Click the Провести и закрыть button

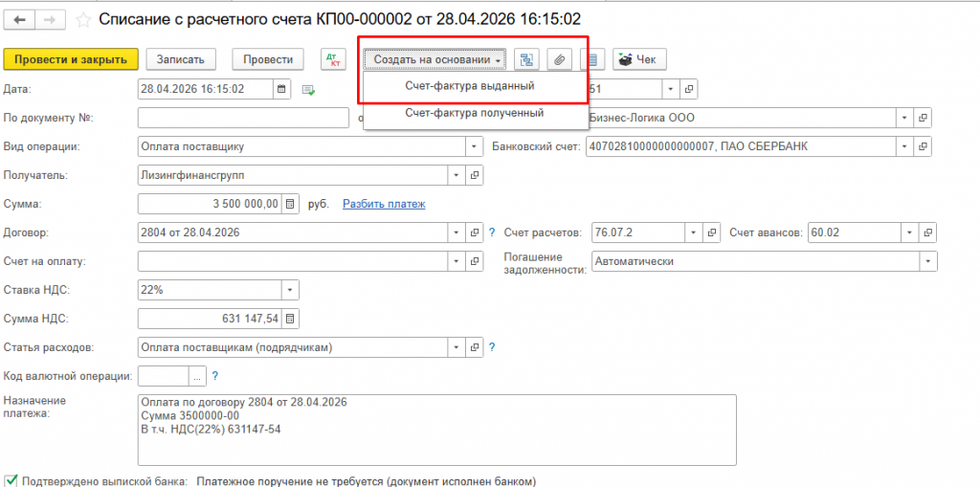[x=70, y=59]
